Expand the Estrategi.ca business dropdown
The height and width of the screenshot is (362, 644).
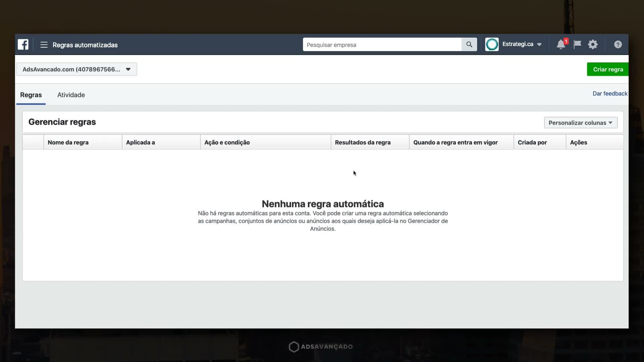(x=539, y=45)
